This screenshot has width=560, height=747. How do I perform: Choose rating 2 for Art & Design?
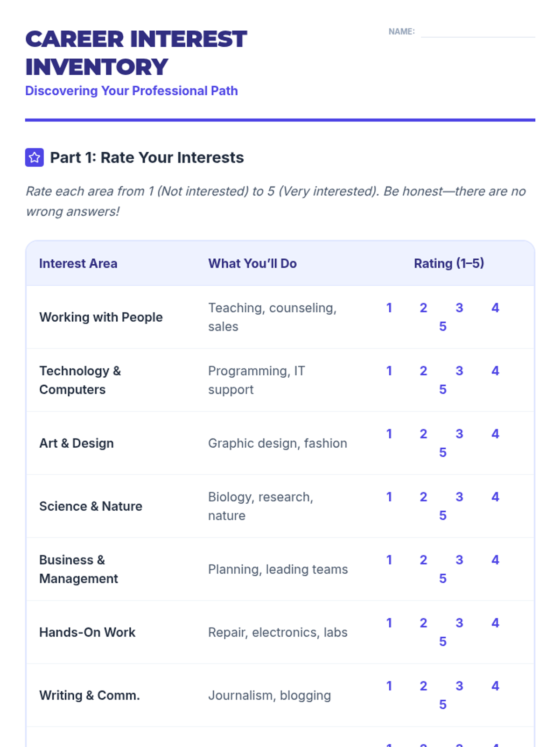pos(423,434)
